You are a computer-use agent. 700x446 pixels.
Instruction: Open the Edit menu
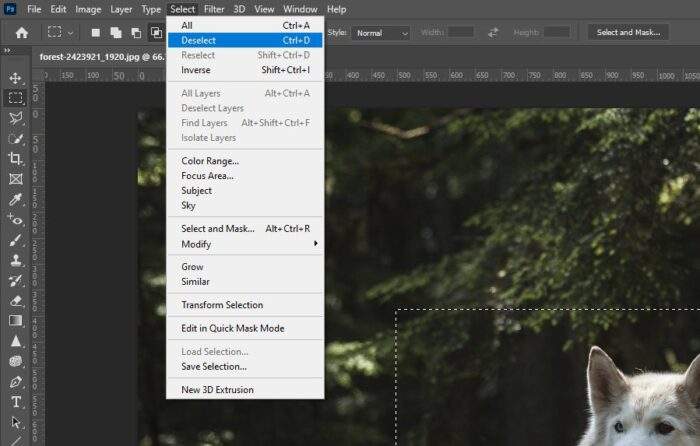click(58, 9)
